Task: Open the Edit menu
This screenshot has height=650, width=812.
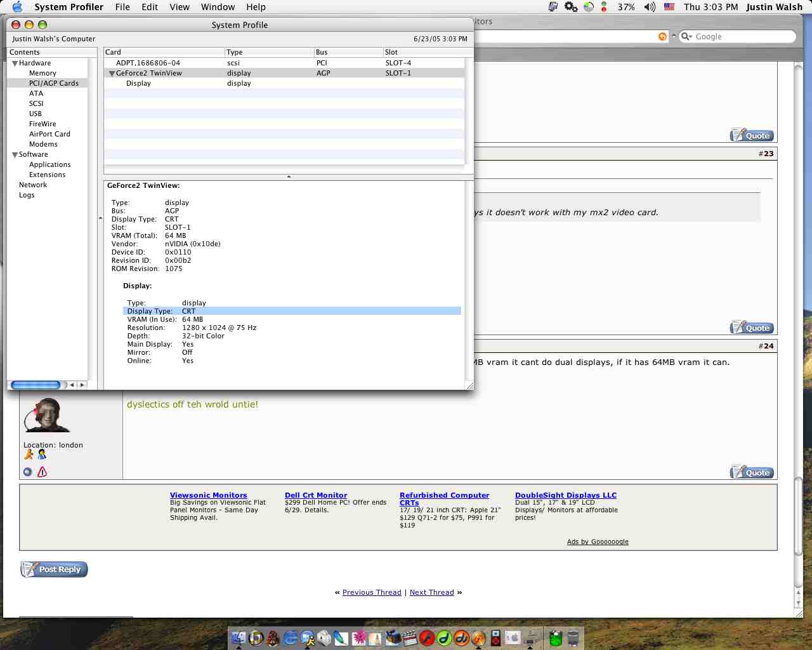Action: 150,7
